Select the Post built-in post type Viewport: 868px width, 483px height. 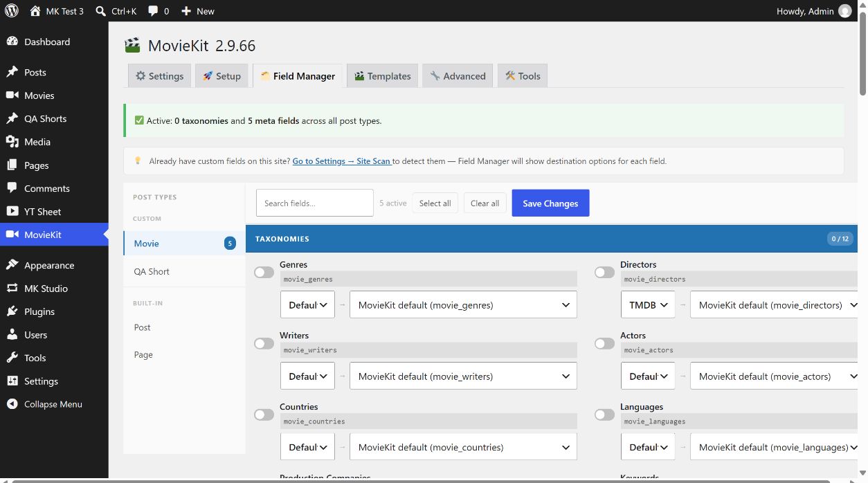click(x=184, y=327)
